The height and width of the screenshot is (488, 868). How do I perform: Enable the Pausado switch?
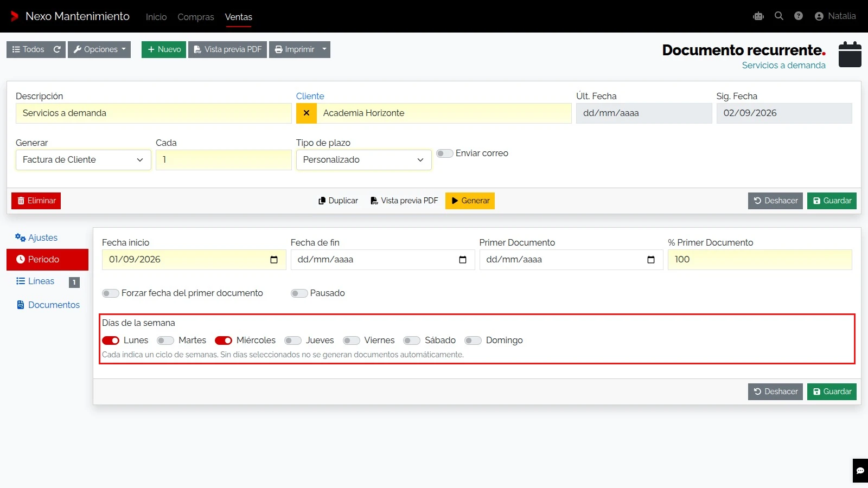[299, 293]
